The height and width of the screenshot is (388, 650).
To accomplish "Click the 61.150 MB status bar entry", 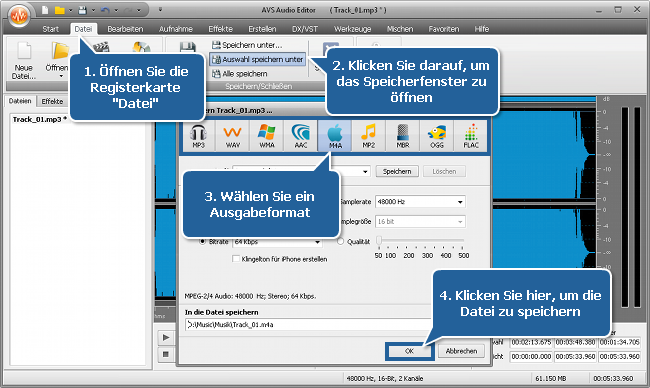I will coord(551,378).
